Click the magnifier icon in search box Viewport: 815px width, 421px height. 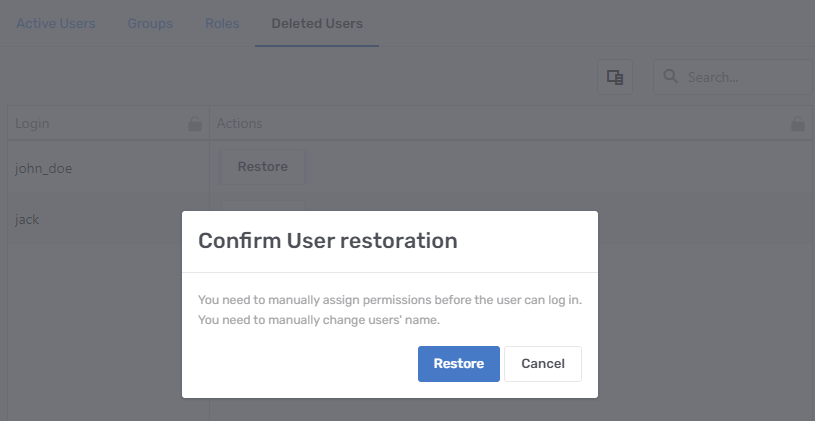[x=670, y=77]
